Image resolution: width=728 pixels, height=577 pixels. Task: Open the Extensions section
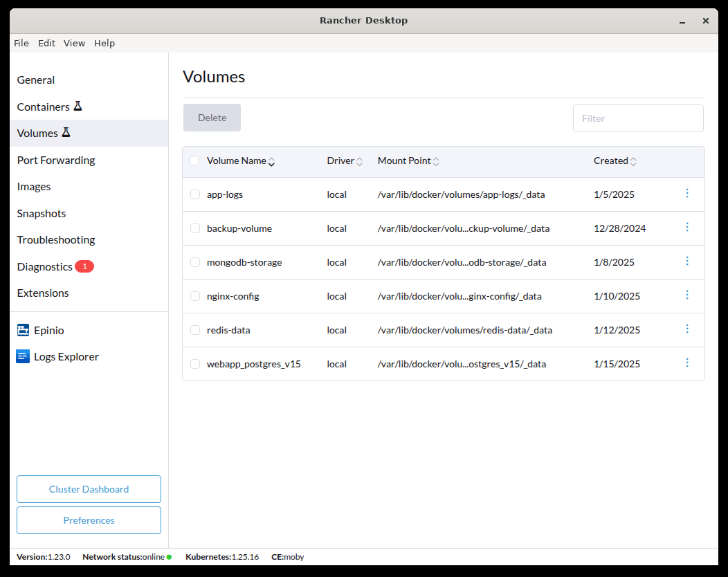89,293
